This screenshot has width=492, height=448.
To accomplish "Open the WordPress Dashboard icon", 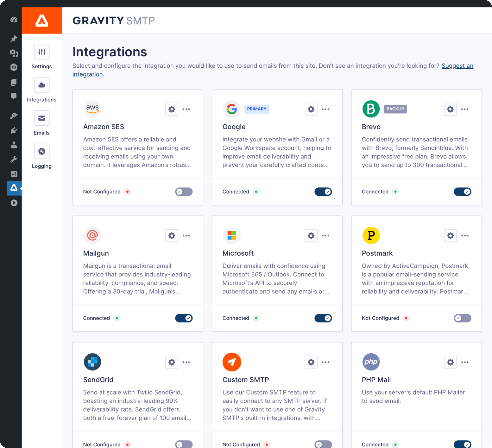I will 14,20.
